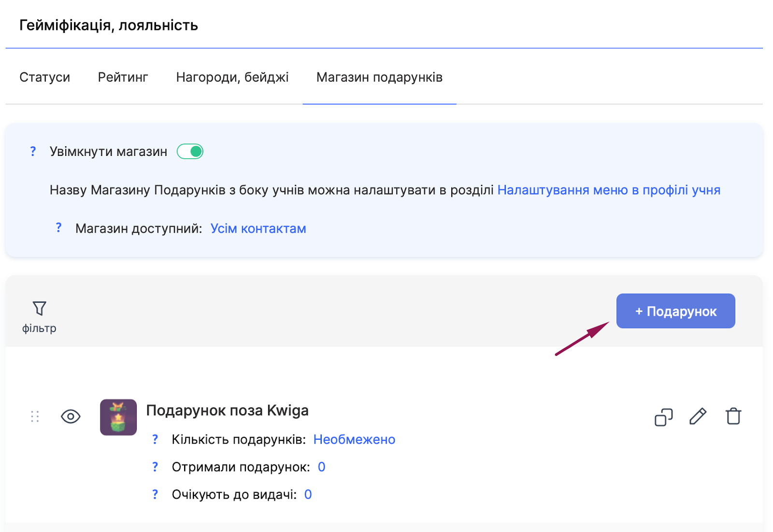The height and width of the screenshot is (532, 773).
Task: Toggle gift visibility with eye icon
Action: [71, 417]
